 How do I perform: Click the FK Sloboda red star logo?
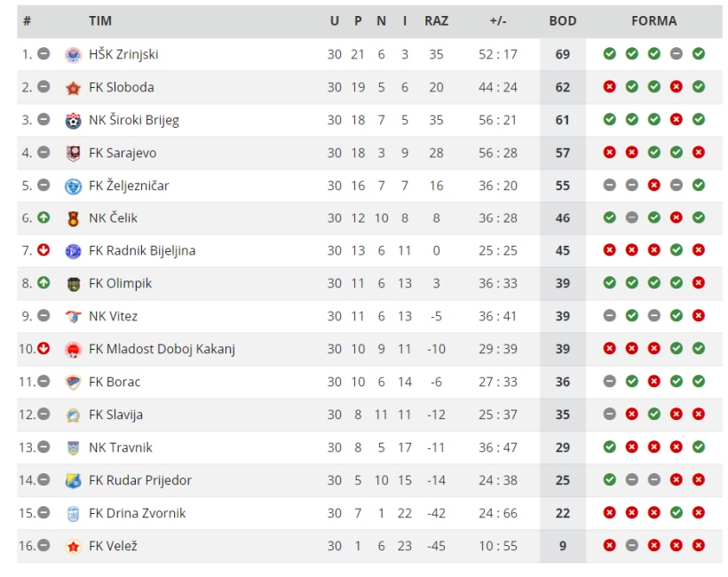click(73, 88)
